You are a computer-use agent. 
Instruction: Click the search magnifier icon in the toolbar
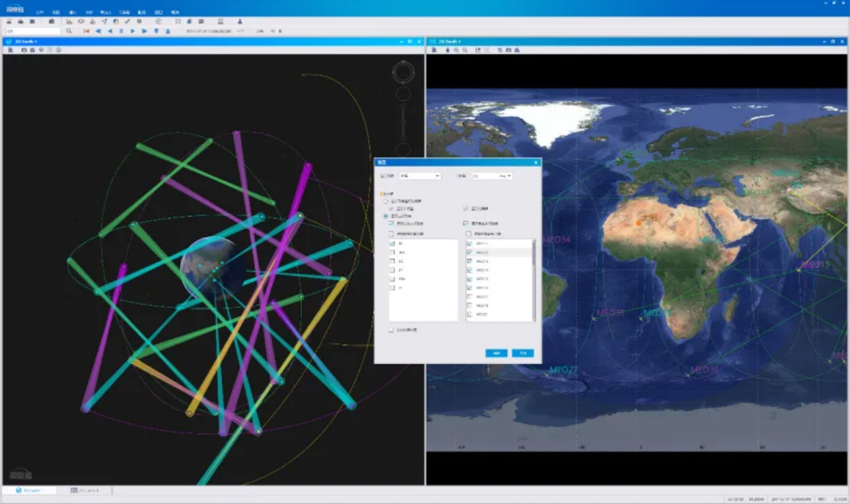click(69, 31)
